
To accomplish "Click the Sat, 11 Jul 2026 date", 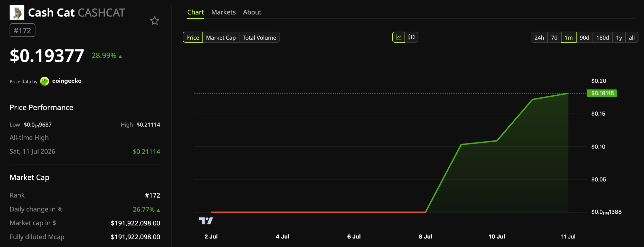I will coord(32,152).
